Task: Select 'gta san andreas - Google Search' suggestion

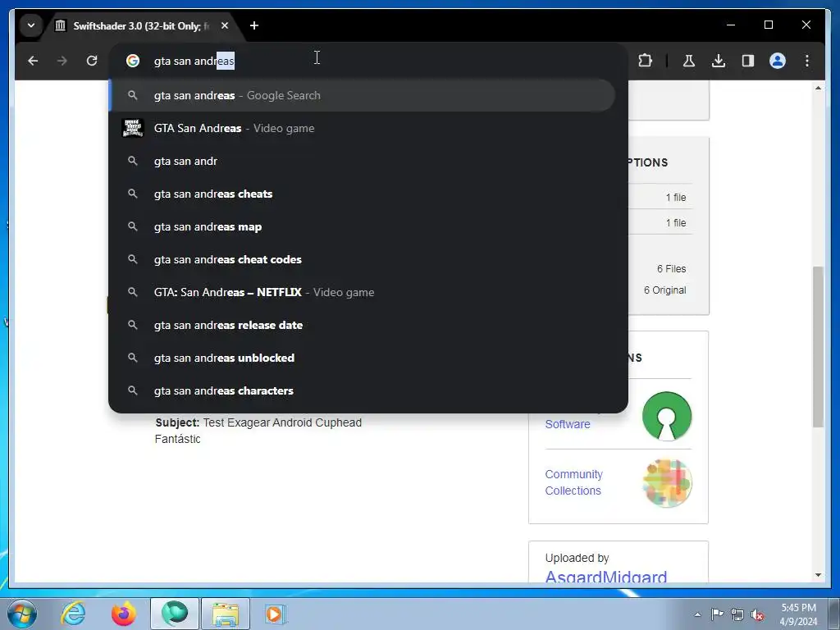Action: click(363, 95)
